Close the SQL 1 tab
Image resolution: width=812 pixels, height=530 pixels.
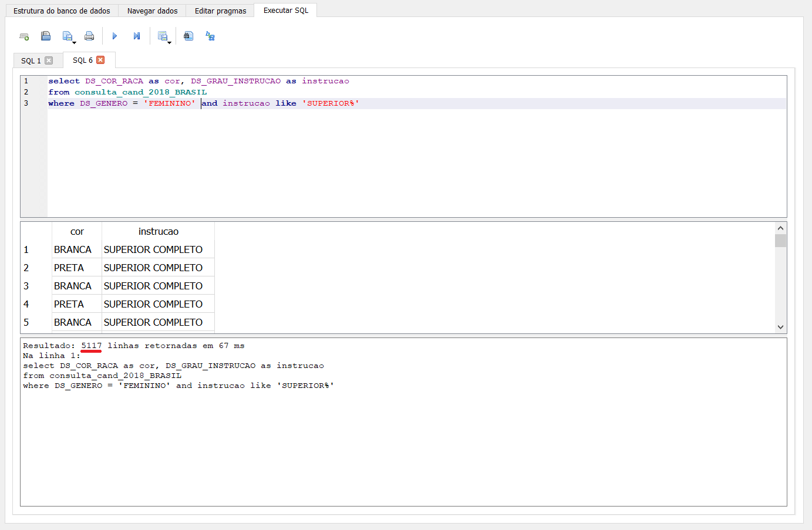point(49,60)
